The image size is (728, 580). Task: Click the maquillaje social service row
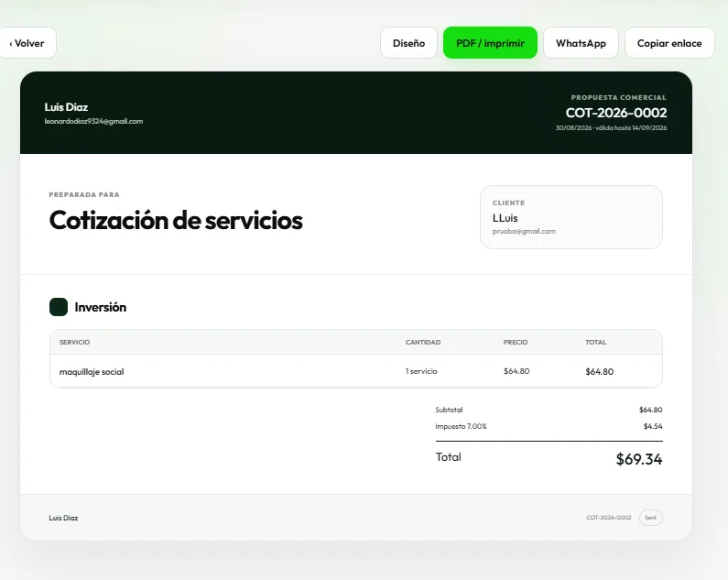coord(356,371)
